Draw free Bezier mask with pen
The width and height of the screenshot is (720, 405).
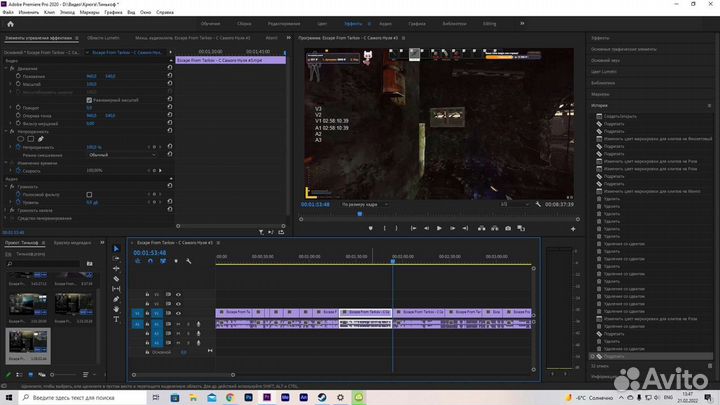coord(41,139)
